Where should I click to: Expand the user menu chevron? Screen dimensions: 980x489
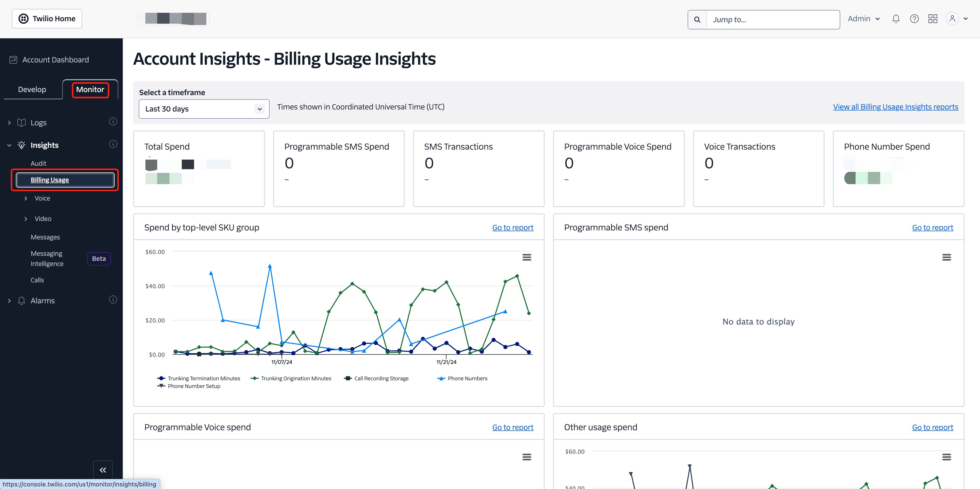(x=966, y=19)
